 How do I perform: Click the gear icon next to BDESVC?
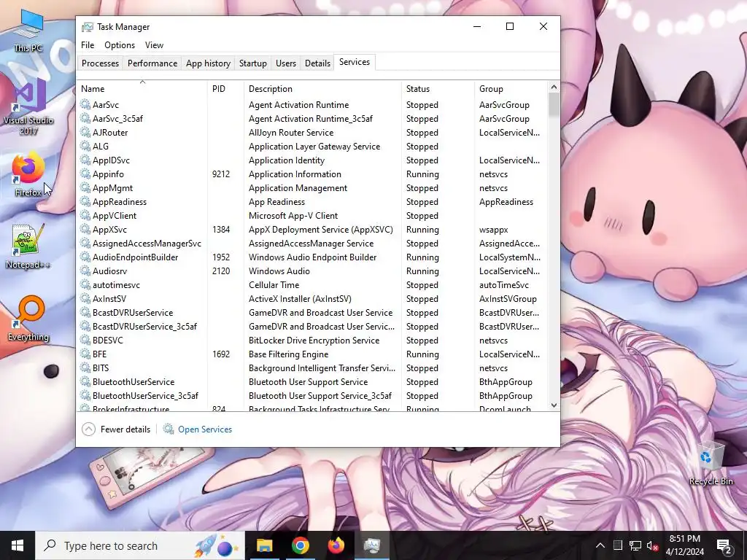click(x=85, y=340)
